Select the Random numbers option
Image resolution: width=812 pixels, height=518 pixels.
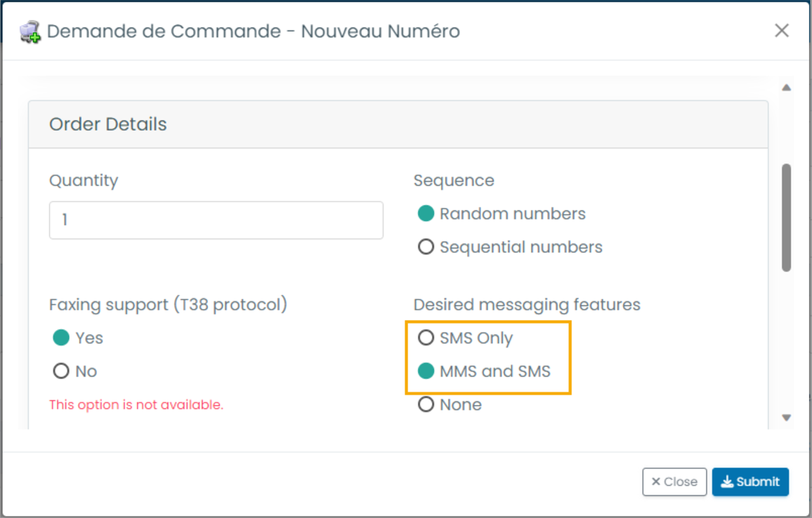426,214
